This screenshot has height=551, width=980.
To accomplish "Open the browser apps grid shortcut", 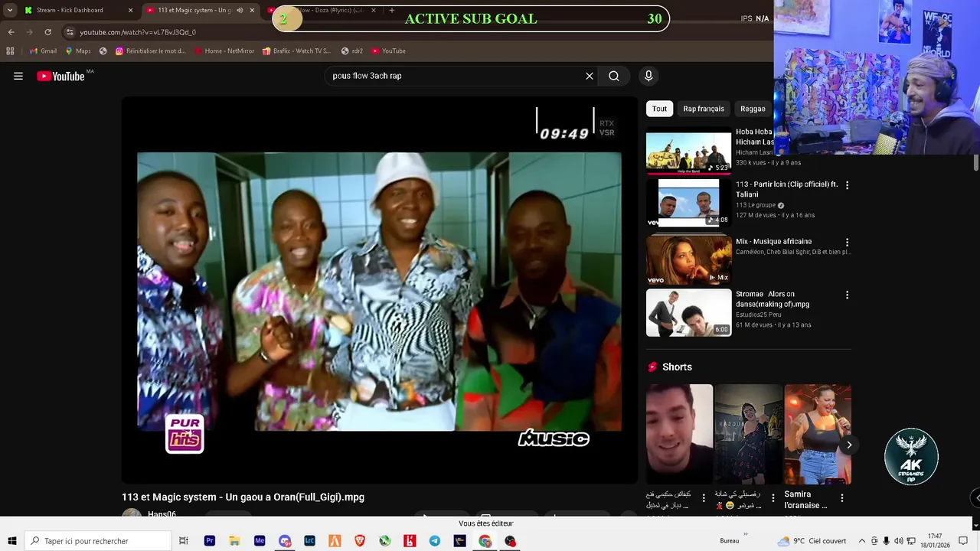I will coord(10,51).
